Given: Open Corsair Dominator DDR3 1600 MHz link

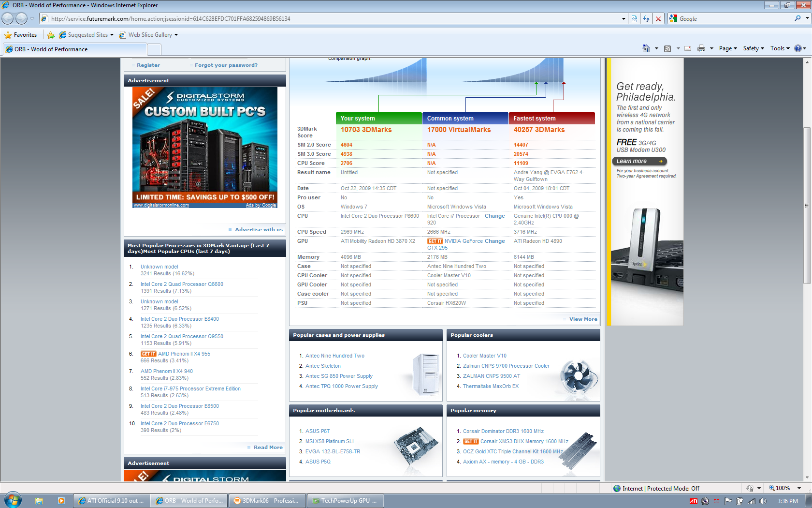Looking at the screenshot, I should click(503, 432).
